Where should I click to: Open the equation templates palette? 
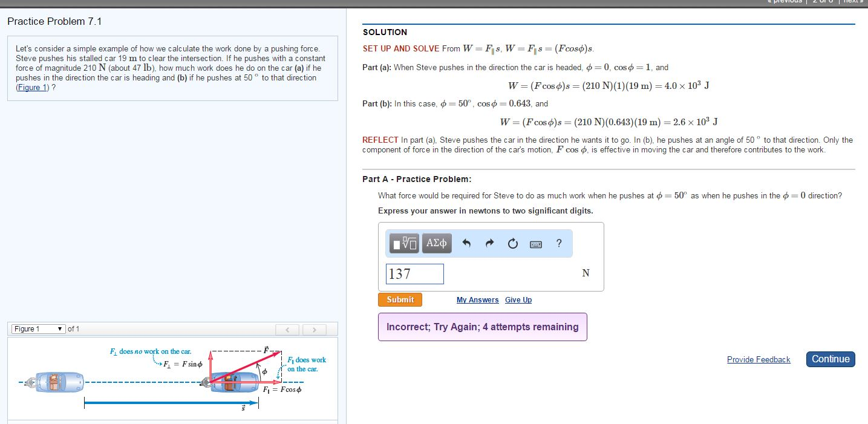tap(403, 243)
